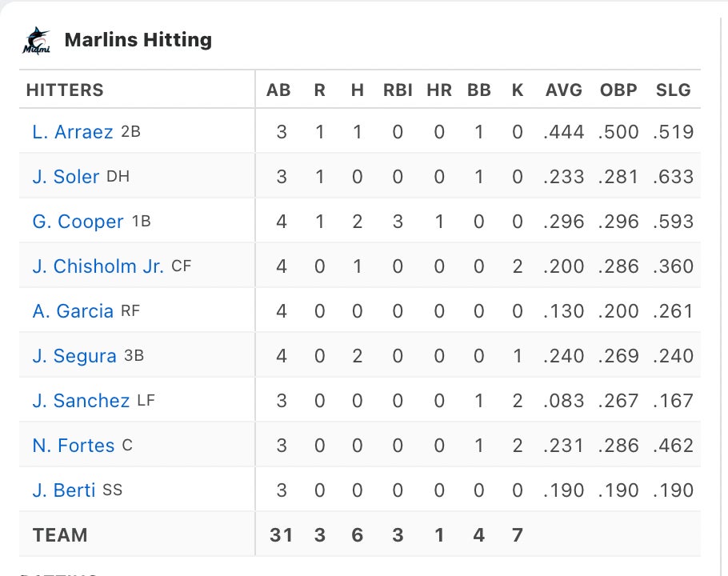Open J. Sanchez player link
728x576 pixels.
coord(81,401)
